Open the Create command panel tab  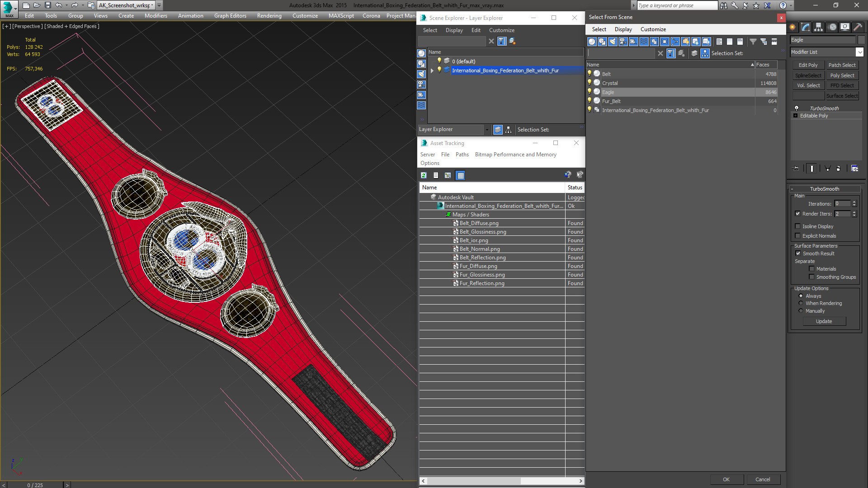click(x=793, y=27)
